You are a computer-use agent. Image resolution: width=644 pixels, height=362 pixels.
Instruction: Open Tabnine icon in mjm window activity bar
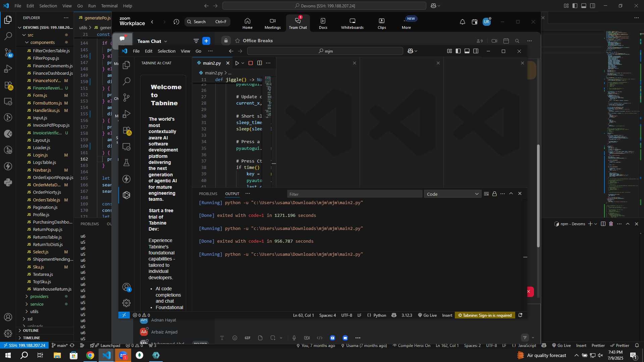click(x=126, y=195)
